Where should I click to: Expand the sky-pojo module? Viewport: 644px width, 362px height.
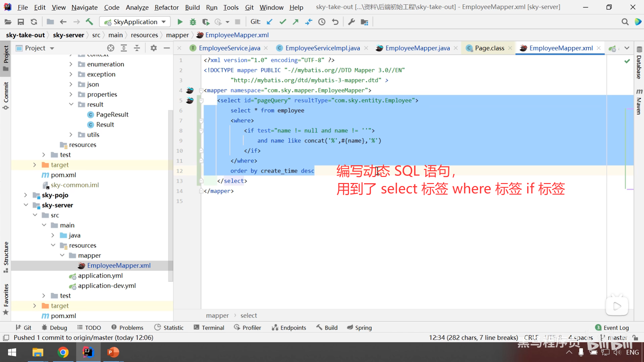coord(26,195)
